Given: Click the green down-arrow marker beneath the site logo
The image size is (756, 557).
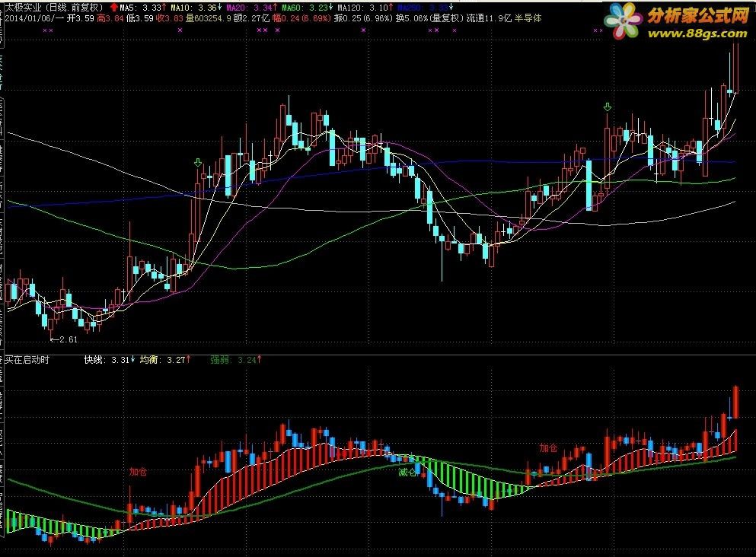Looking at the screenshot, I should [608, 107].
